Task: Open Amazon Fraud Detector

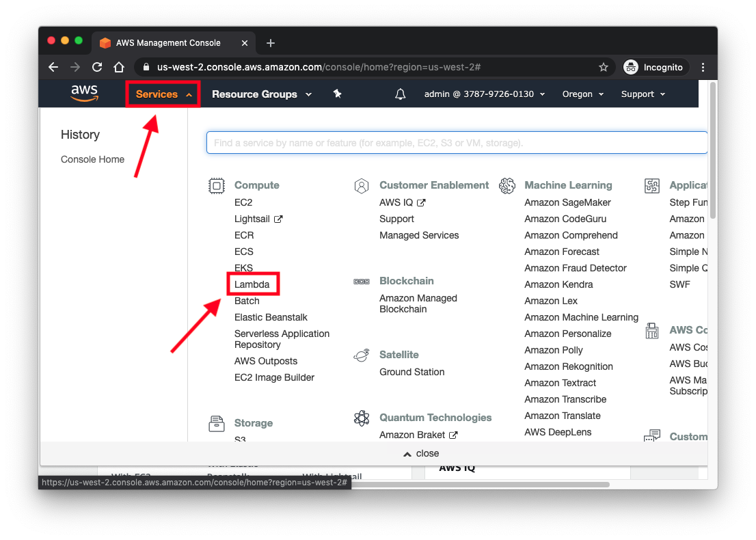Action: tap(575, 268)
